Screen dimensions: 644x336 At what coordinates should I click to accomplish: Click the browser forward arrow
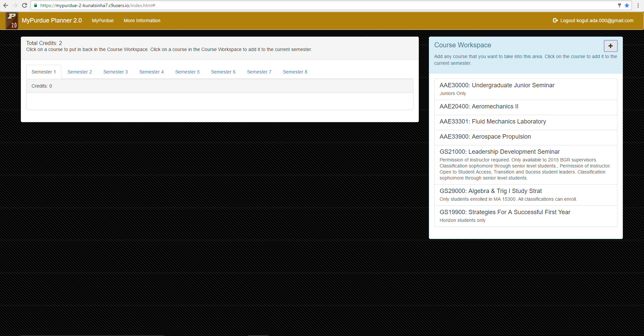pos(15,5)
